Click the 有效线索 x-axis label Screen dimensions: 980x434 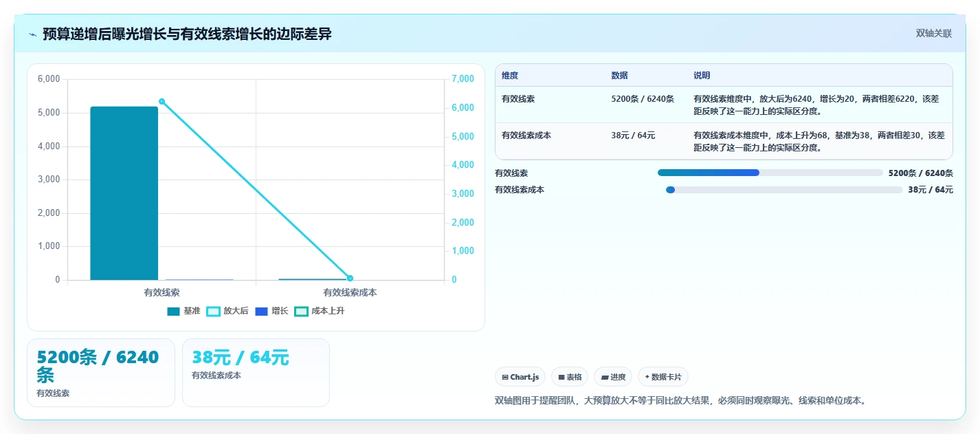click(x=162, y=292)
